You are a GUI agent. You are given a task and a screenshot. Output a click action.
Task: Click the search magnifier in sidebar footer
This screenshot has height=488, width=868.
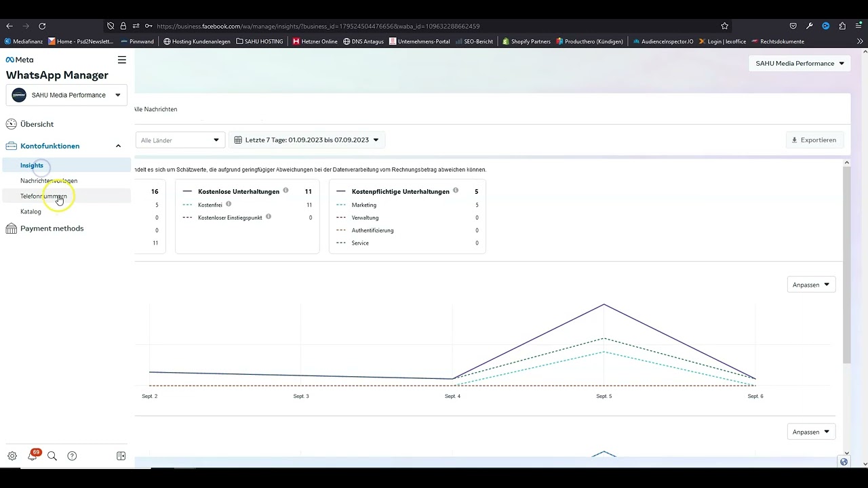tap(52, 456)
